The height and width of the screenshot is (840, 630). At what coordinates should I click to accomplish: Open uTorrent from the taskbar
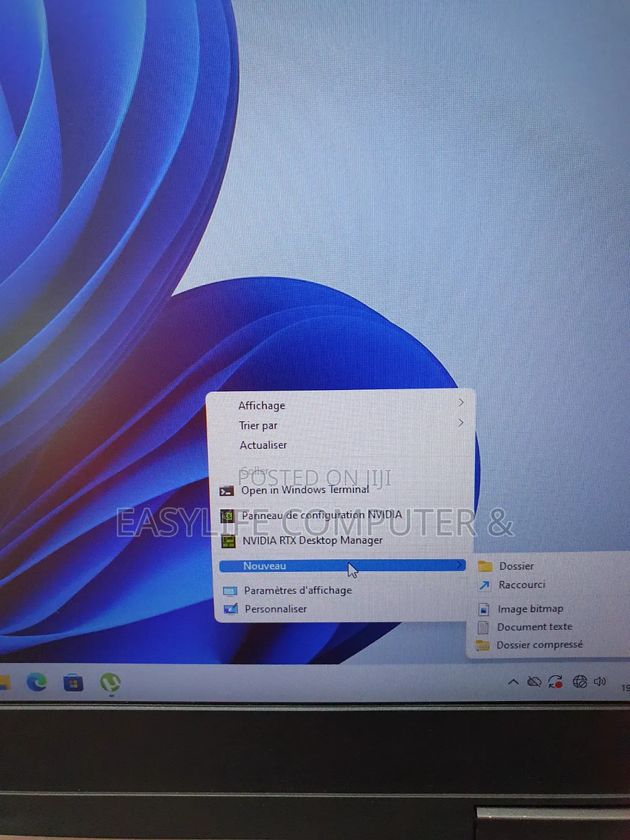[110, 682]
